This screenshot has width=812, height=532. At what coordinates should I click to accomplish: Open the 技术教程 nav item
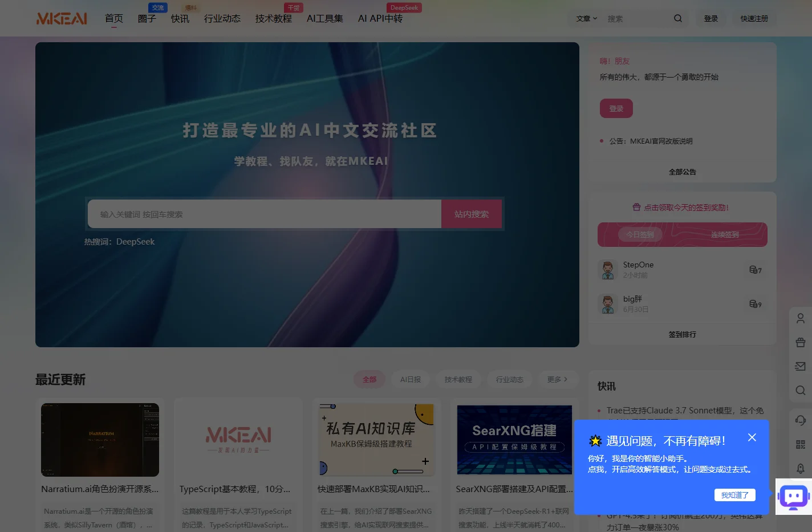tap(274, 19)
